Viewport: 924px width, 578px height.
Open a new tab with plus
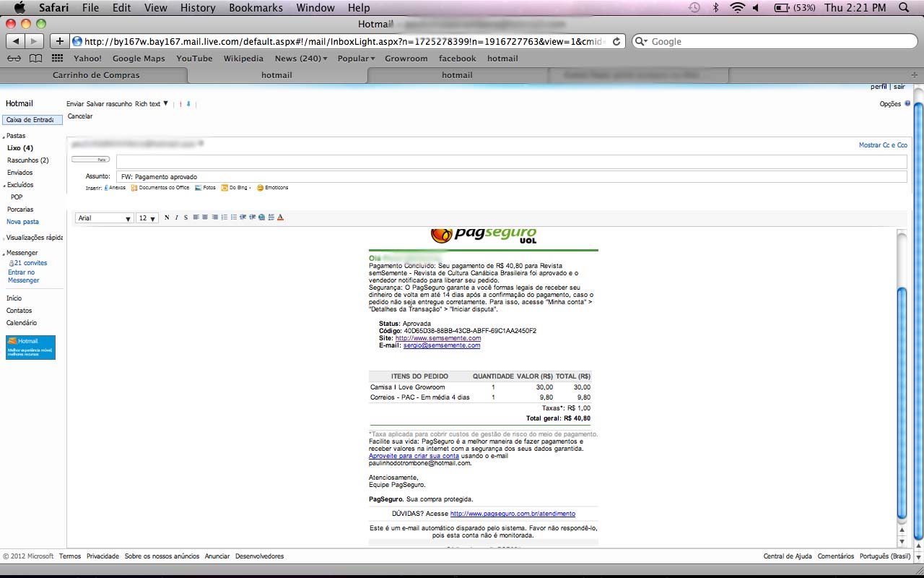(915, 75)
